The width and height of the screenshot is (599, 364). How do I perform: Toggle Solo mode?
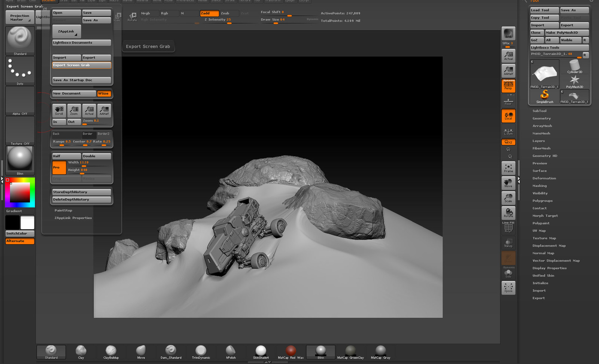pos(508,273)
